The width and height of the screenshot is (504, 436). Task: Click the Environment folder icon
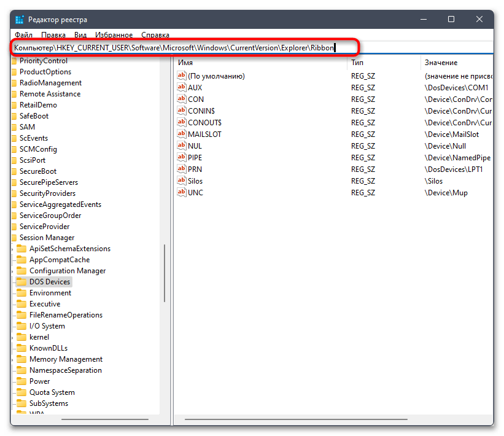[21, 292]
